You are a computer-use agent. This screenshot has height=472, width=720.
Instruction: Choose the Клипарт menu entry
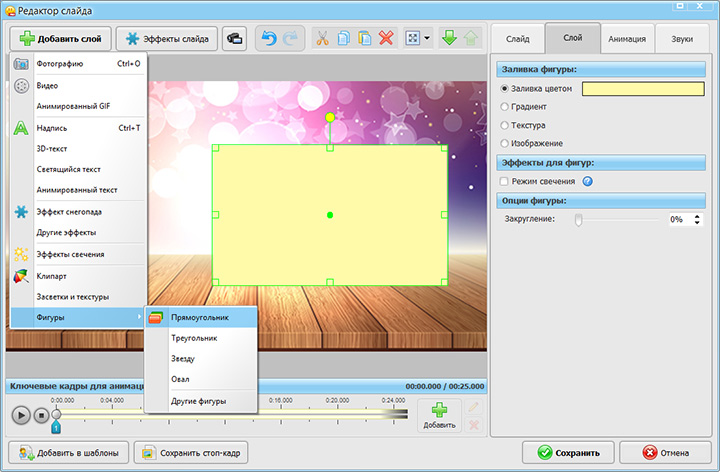pos(78,276)
